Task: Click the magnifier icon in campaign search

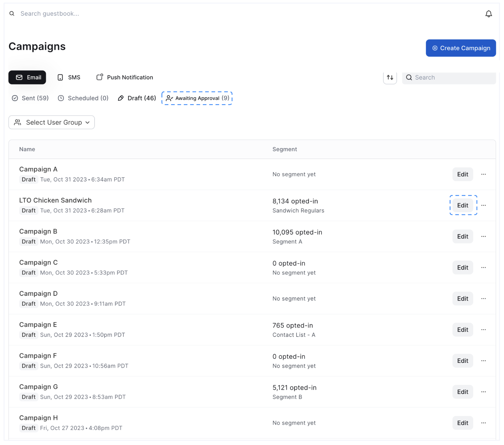Action: pyautogui.click(x=409, y=78)
